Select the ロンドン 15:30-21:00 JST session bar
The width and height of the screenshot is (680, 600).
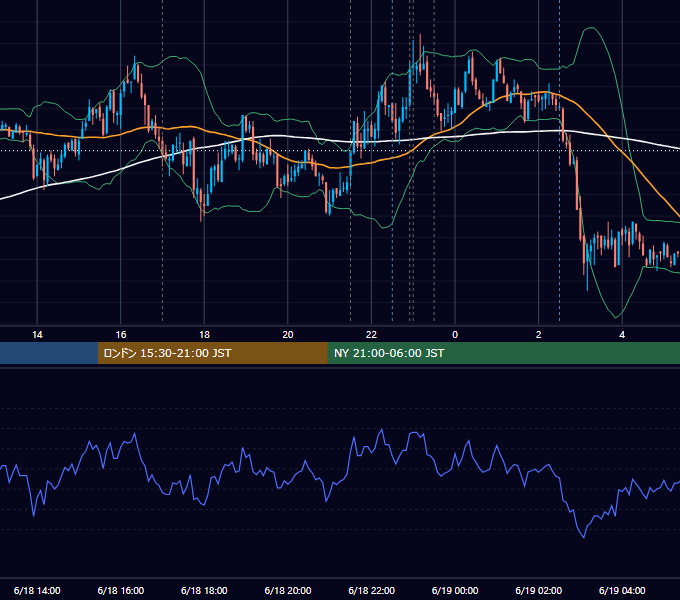[x=212, y=353]
